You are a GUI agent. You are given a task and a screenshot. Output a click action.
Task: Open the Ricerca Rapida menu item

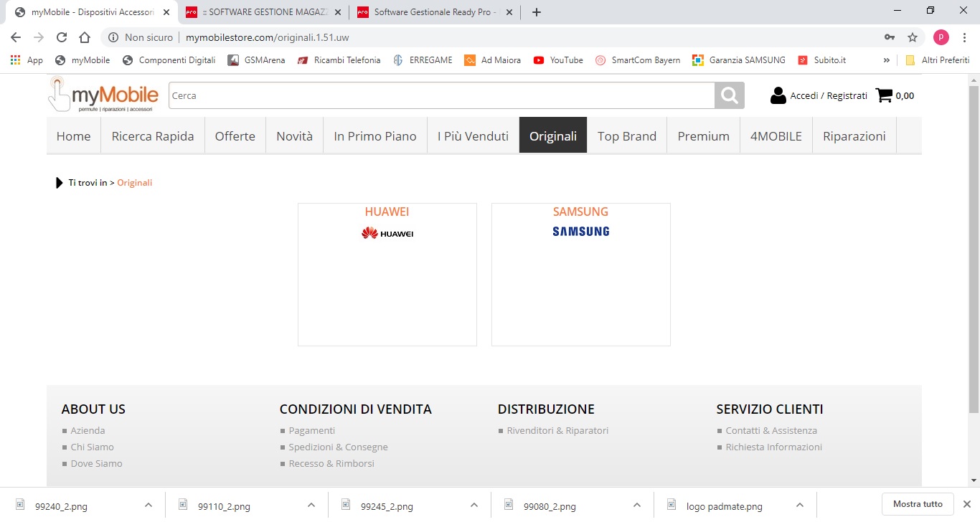coord(153,136)
